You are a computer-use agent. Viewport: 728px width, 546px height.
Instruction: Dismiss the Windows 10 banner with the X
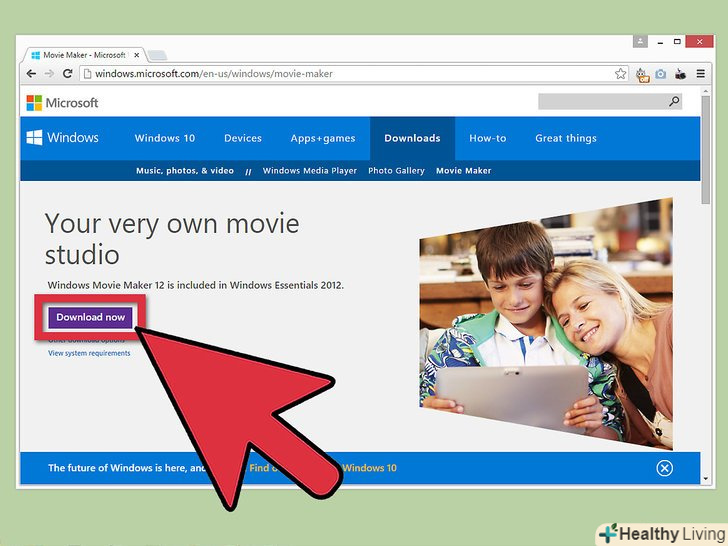coord(664,468)
